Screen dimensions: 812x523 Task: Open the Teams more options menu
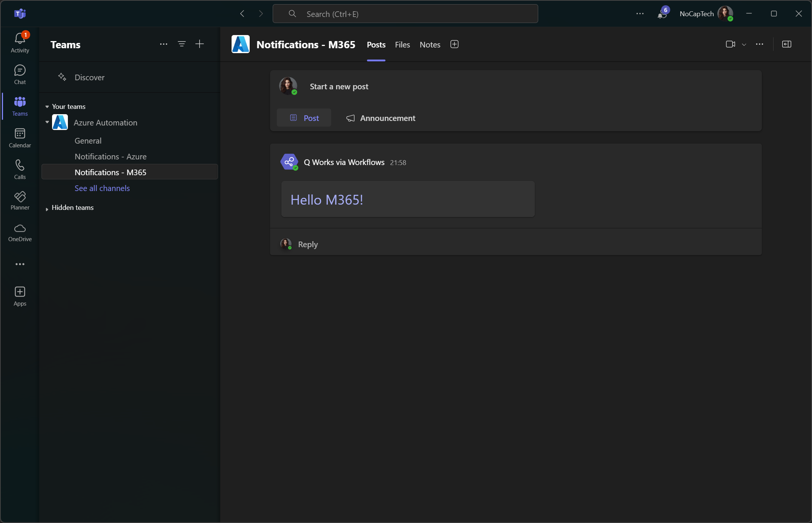click(x=163, y=44)
